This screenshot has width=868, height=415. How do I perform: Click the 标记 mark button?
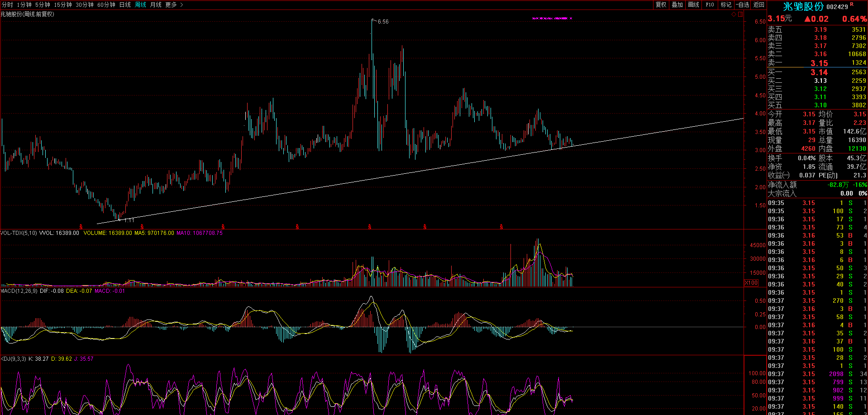[726, 5]
